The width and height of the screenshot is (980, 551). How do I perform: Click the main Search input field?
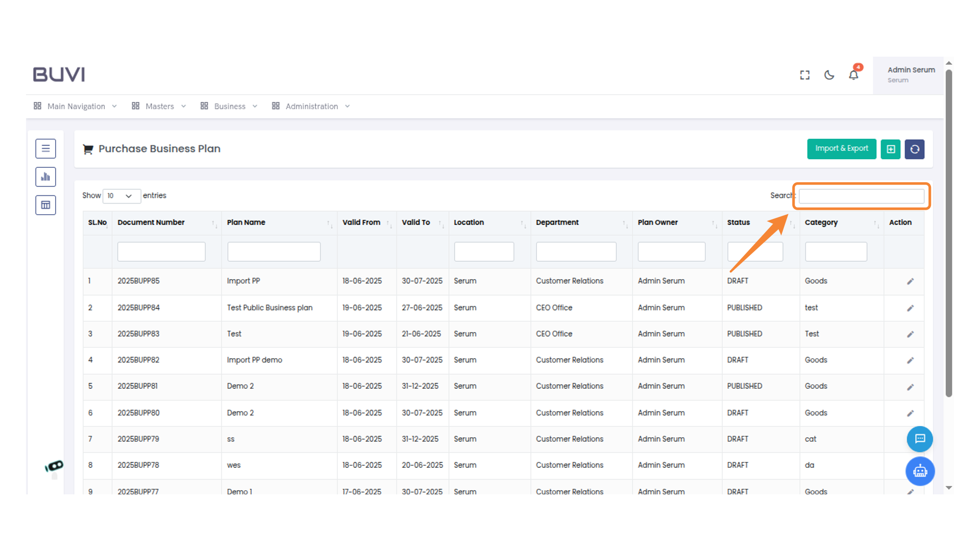click(861, 196)
